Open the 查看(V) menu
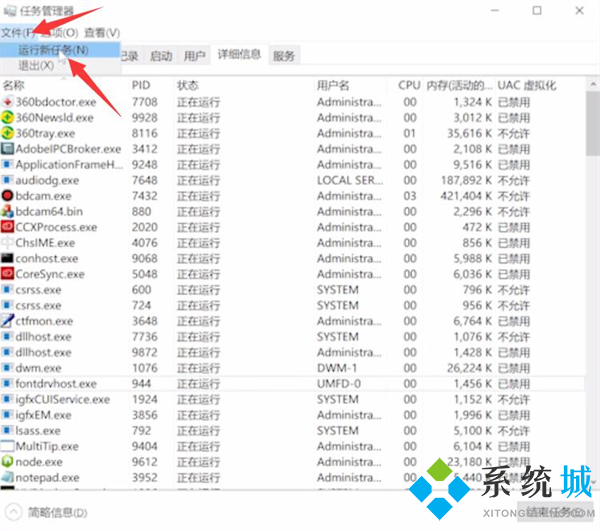Screen dimensions: 600x531 [102, 33]
